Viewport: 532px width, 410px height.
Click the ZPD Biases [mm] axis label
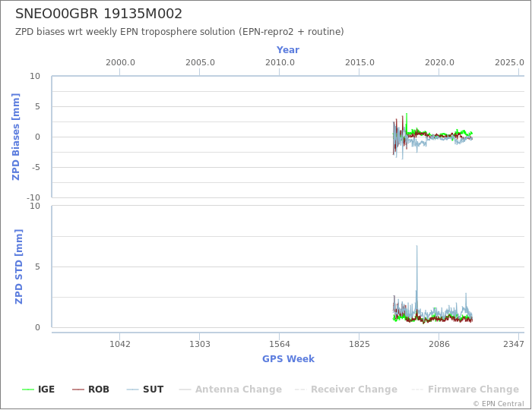pos(16,137)
